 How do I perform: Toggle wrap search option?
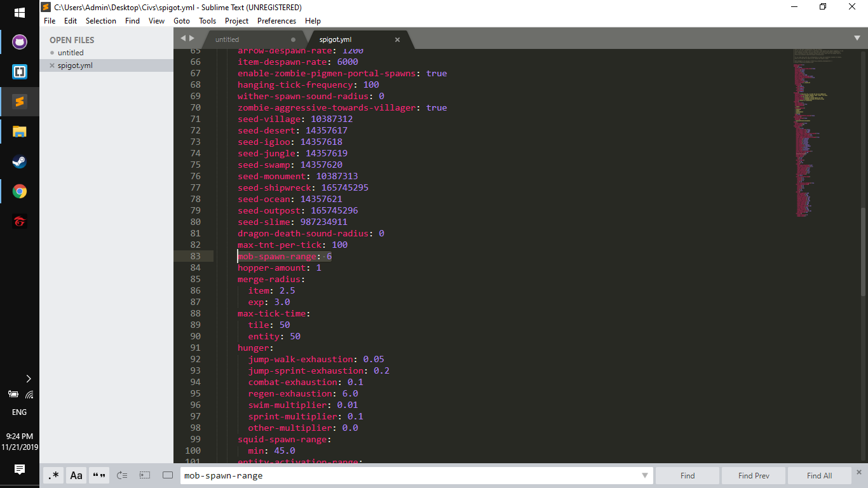(122, 475)
